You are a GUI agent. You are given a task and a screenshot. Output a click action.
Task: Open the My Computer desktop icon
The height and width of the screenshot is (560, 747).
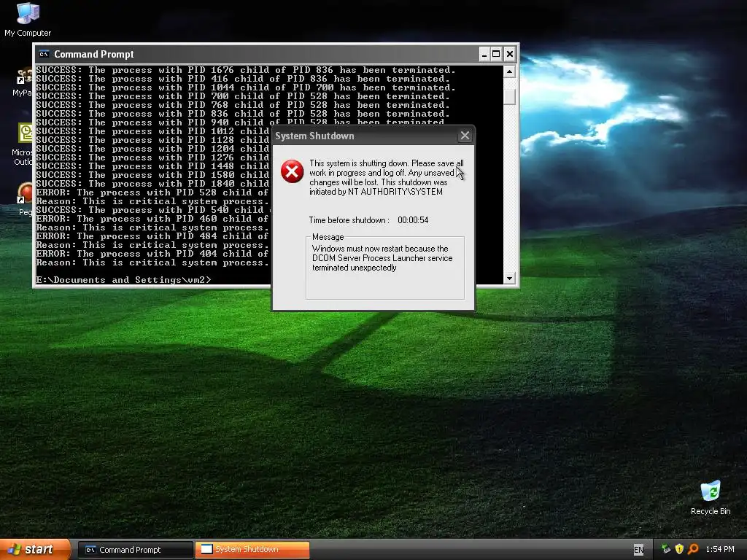(x=28, y=19)
